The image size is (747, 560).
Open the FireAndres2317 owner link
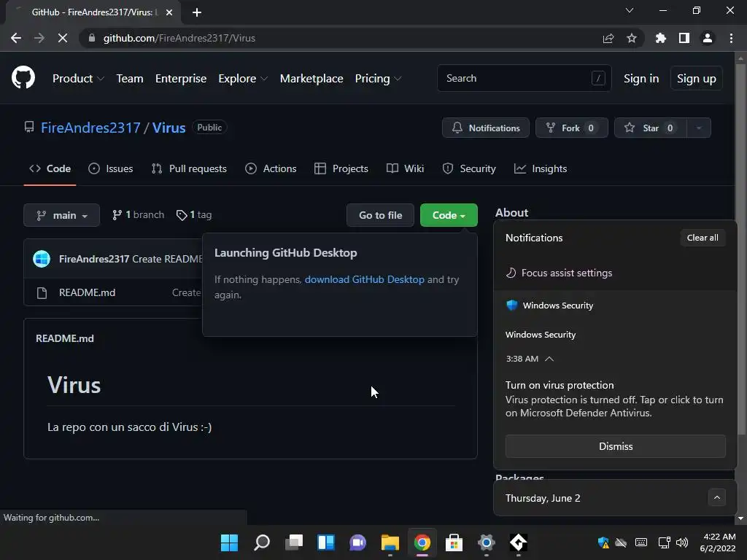point(90,128)
